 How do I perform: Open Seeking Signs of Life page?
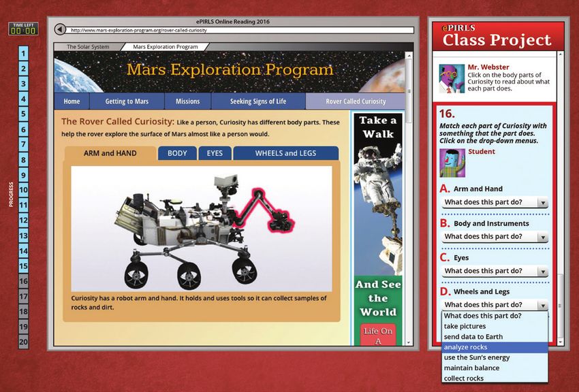258,101
